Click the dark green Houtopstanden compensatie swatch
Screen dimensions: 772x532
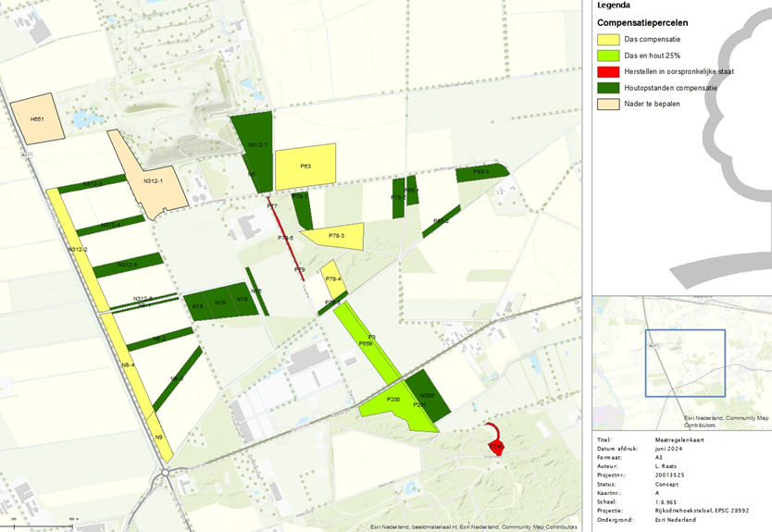(608, 88)
